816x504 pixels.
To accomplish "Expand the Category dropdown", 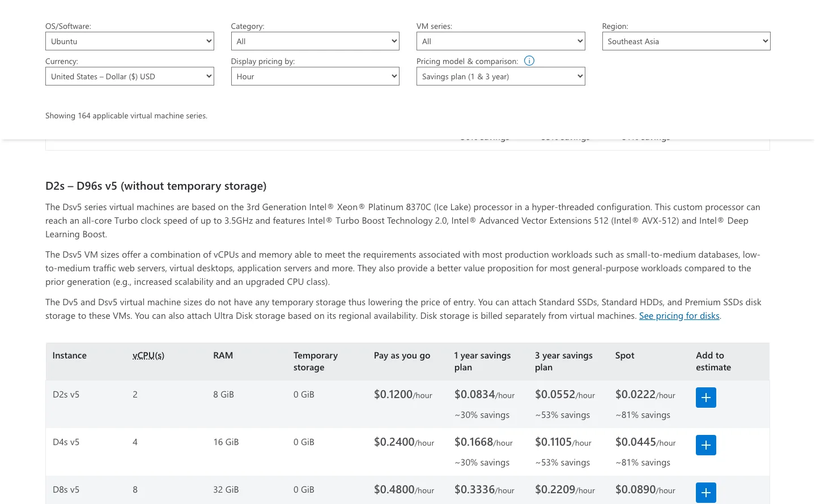I will click(x=315, y=41).
